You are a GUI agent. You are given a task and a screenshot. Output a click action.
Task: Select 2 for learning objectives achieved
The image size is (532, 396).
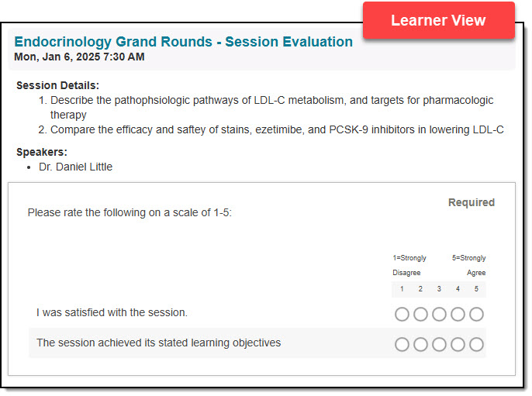click(420, 344)
